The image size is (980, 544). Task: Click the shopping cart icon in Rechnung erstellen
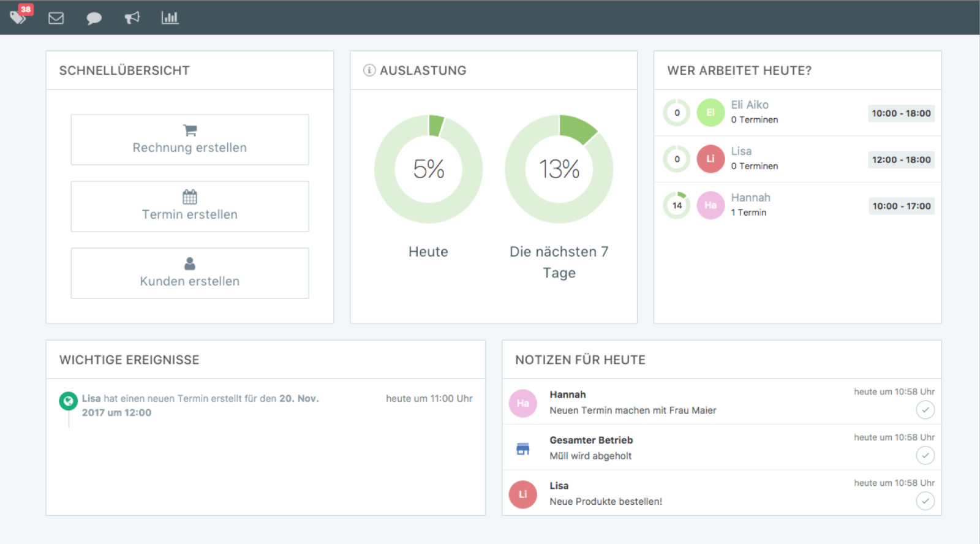(x=190, y=130)
